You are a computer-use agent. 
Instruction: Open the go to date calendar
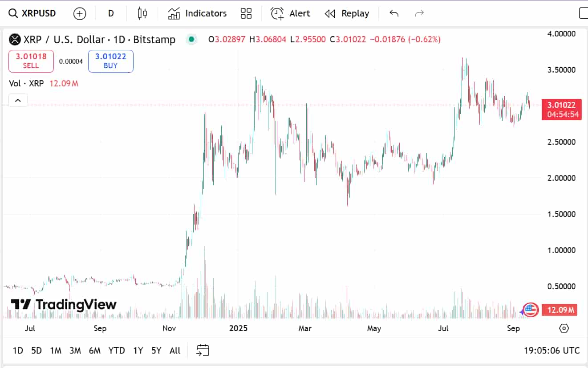[x=203, y=351]
